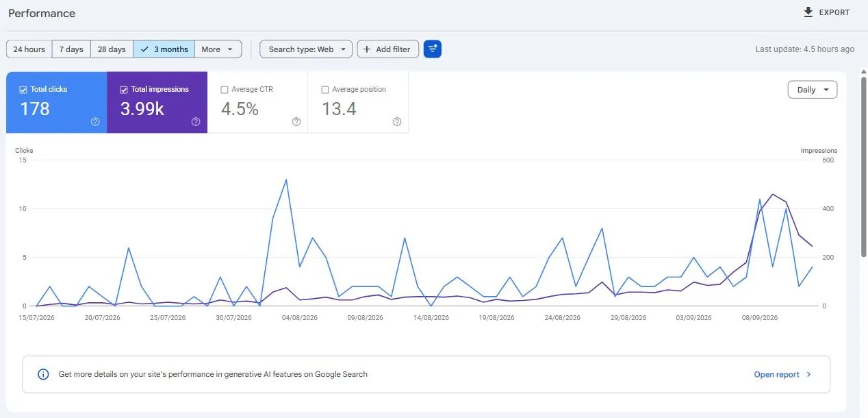868x418 pixels.
Task: Uncheck the Total clicks checkbox
Action: point(23,89)
